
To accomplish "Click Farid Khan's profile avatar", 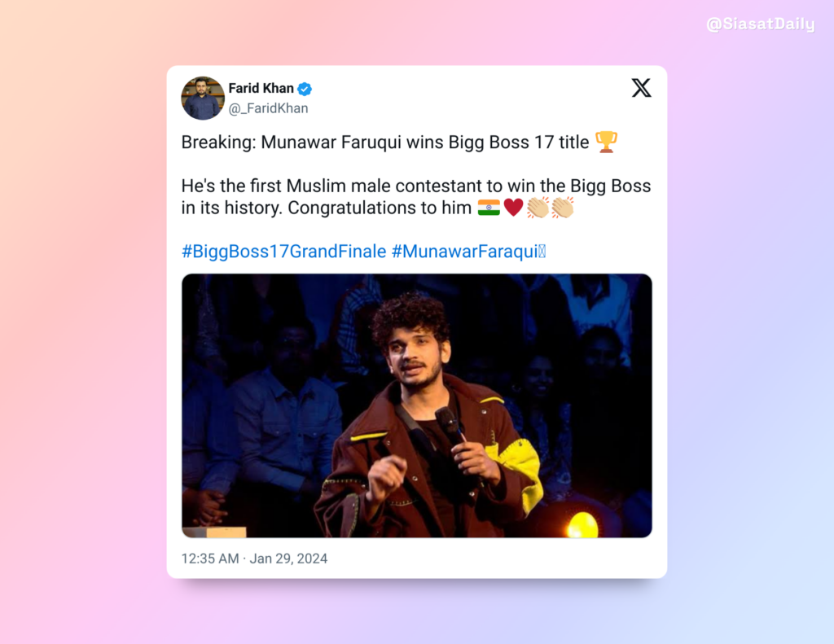I will click(x=203, y=98).
